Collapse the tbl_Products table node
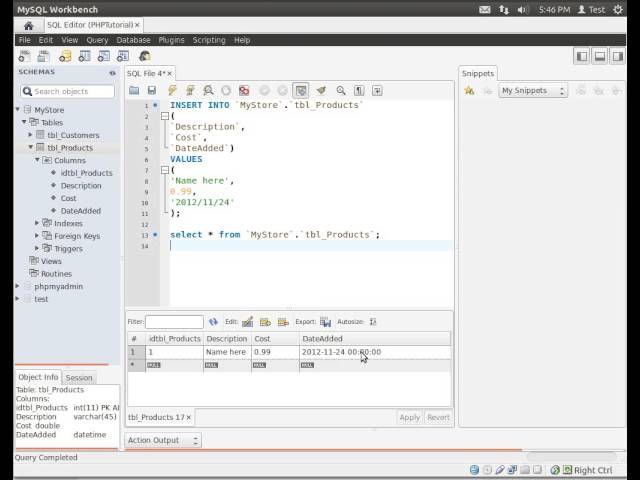The width and height of the screenshot is (640, 480). click(31, 147)
